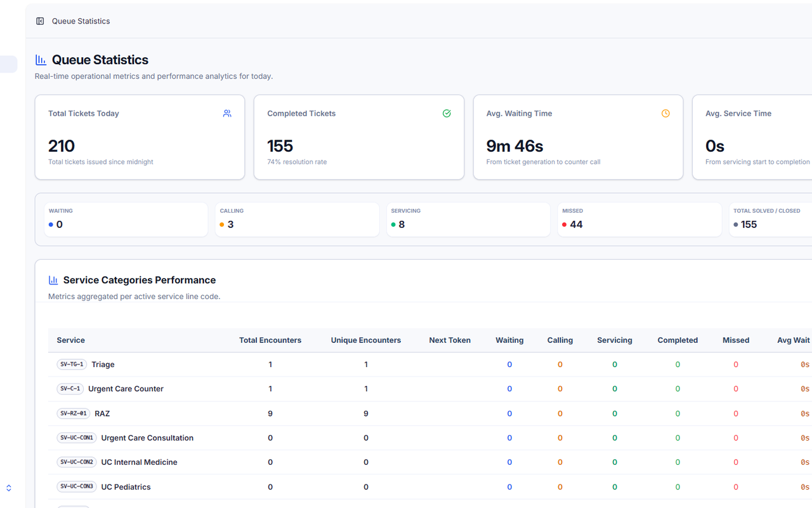Click the Avg. Waiting Time card
The image size is (812, 508).
point(578,137)
